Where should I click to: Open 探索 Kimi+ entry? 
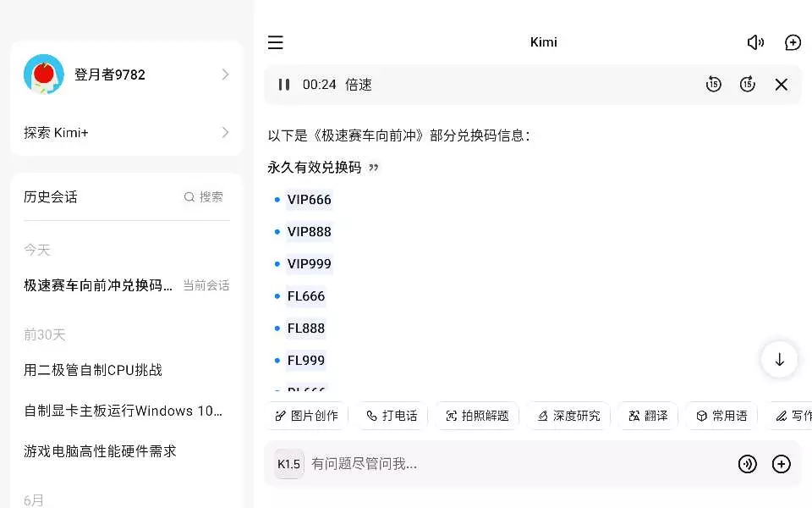click(x=127, y=132)
